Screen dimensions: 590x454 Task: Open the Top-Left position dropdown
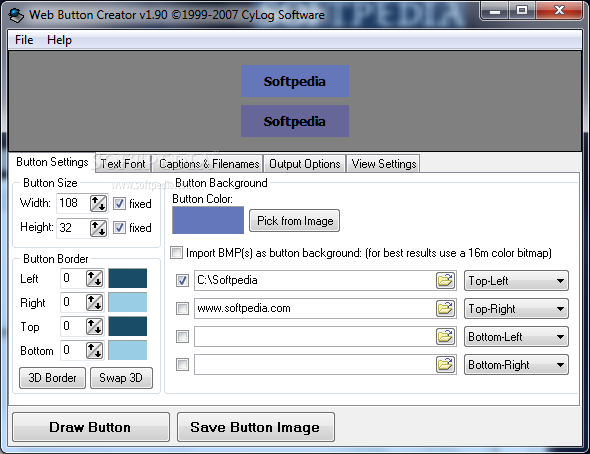(516, 281)
